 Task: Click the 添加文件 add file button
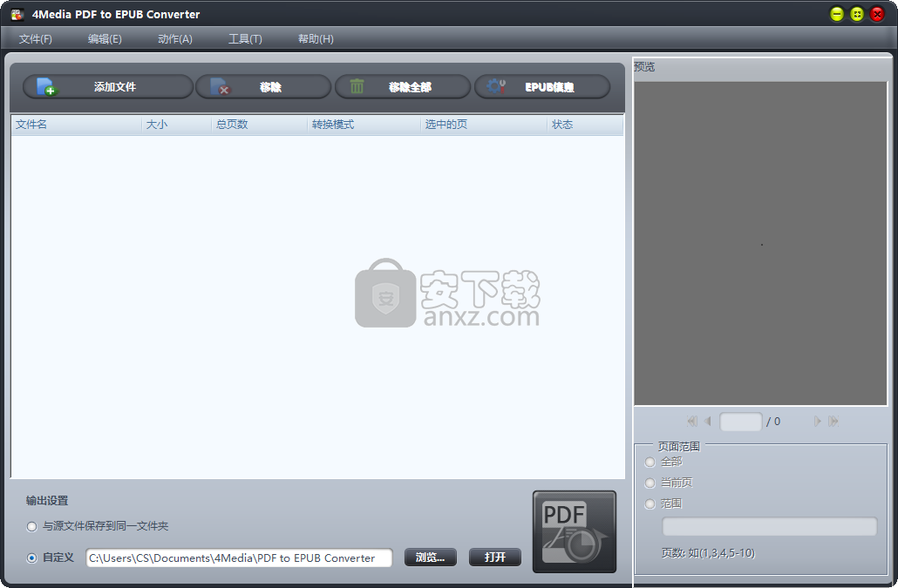coord(107,87)
